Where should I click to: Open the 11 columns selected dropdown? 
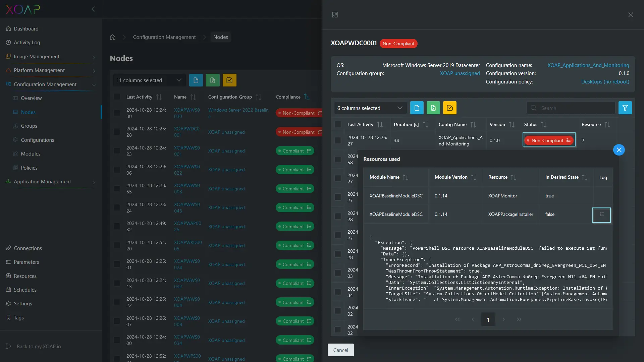(149, 80)
